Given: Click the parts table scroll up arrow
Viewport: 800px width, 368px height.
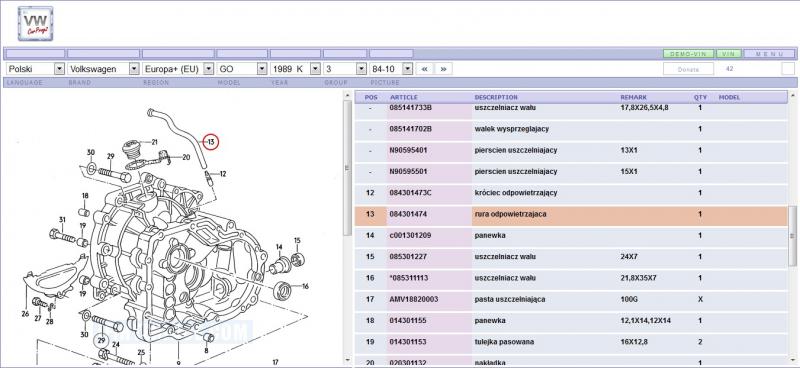Looking at the screenshot, I should 792,95.
